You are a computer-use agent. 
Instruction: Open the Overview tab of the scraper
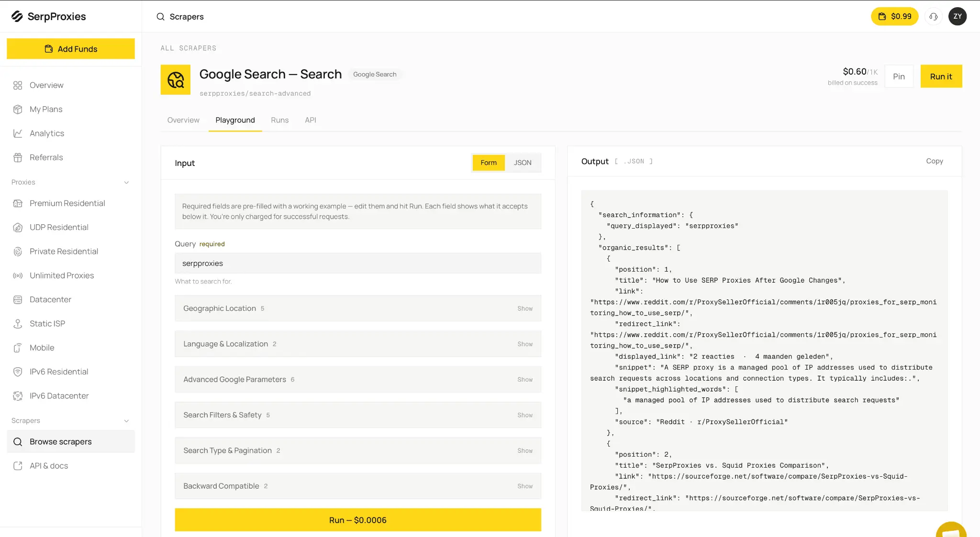click(x=183, y=120)
